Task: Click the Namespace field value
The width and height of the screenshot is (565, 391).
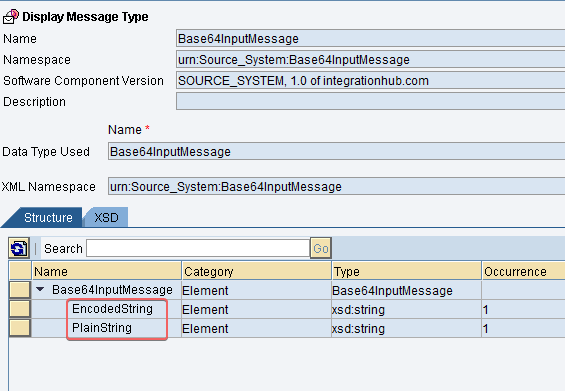Action: [370, 59]
